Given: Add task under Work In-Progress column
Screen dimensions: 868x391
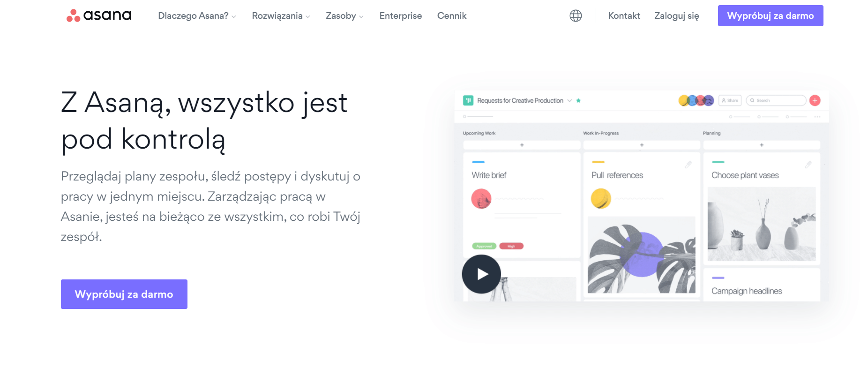Looking at the screenshot, I should [642, 145].
